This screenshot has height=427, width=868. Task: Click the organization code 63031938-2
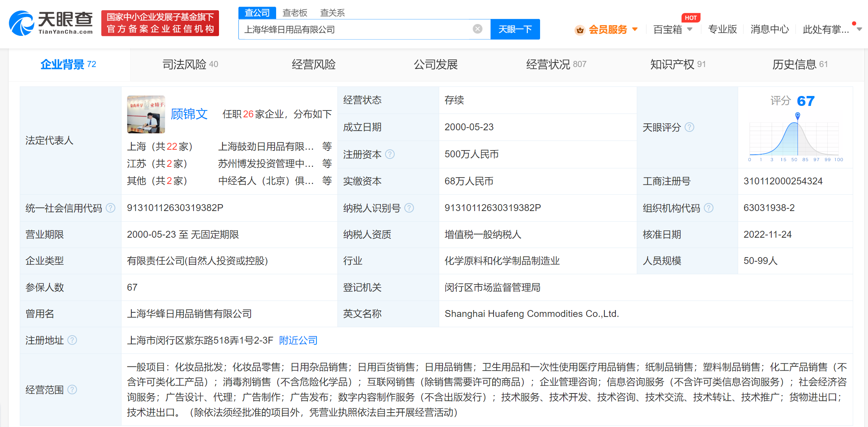click(x=769, y=208)
